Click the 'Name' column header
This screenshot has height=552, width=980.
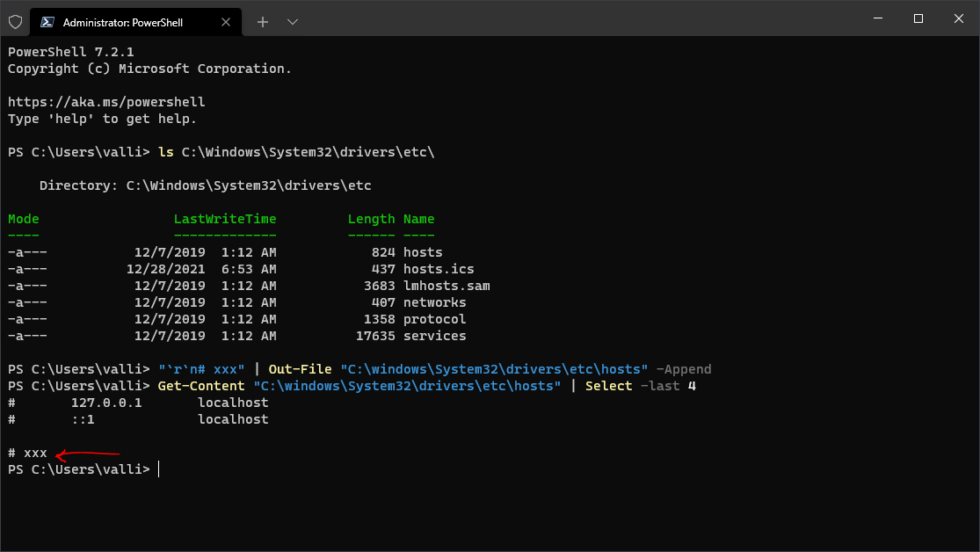418,219
